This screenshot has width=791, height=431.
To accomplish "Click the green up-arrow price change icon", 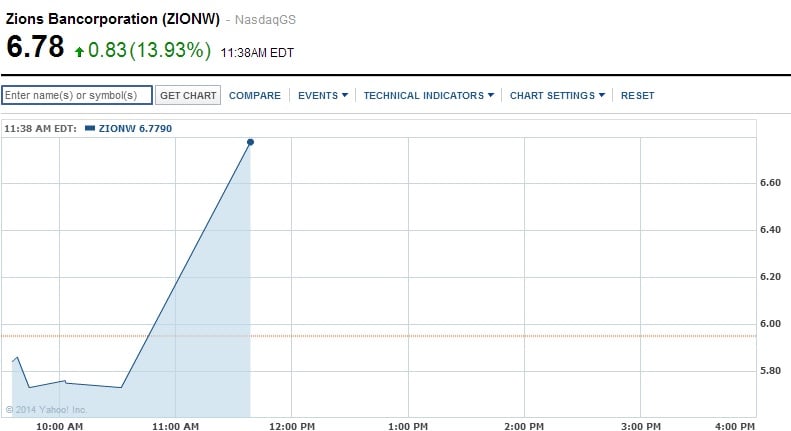I will click(x=79, y=51).
